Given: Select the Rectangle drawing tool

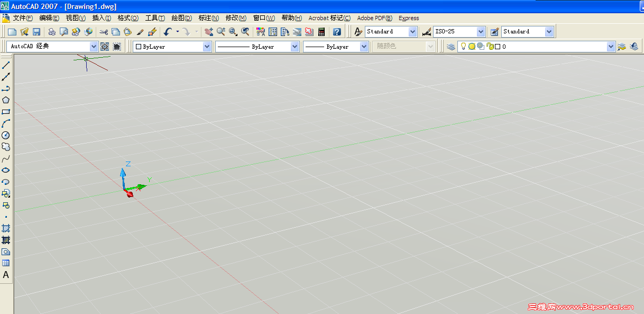Looking at the screenshot, I should click(6, 112).
